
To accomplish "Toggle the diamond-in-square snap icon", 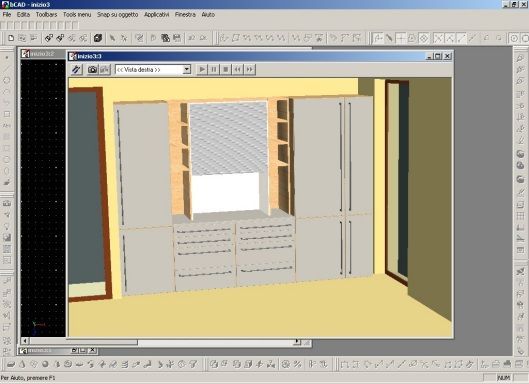I will 424,38.
